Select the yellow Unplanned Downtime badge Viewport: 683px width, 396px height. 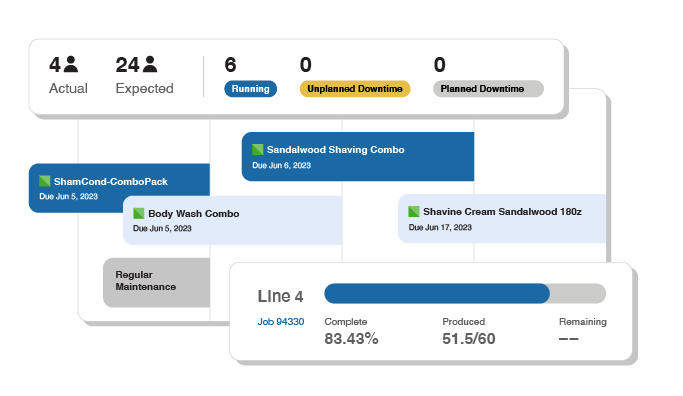pyautogui.click(x=355, y=89)
